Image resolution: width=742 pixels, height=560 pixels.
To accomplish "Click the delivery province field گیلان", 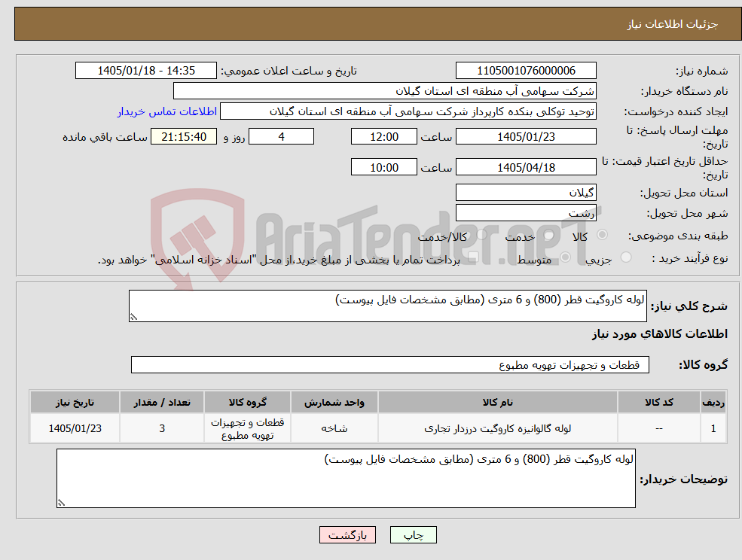I will (x=526, y=193).
